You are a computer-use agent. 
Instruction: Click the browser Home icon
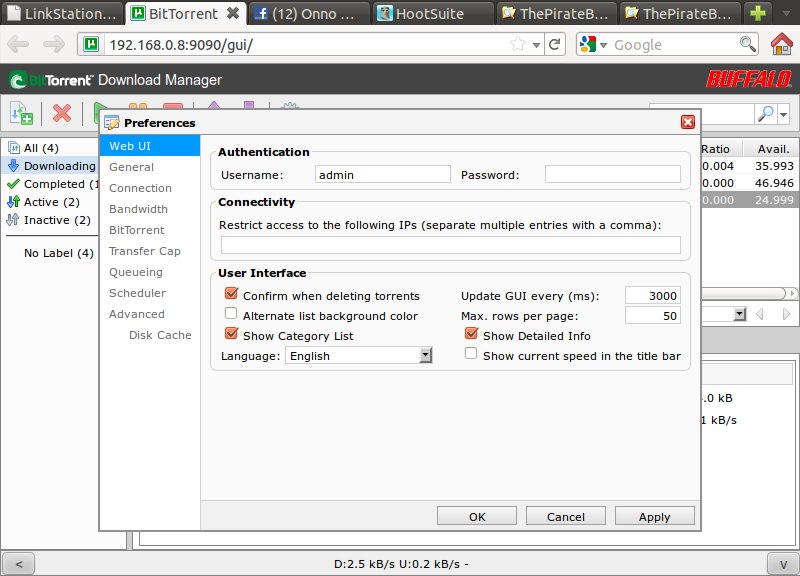[x=782, y=44]
